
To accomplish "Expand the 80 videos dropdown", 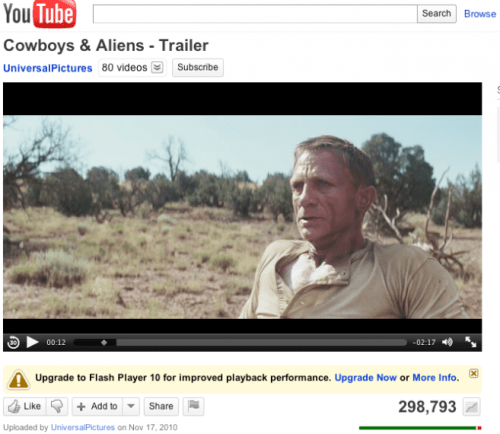I will pyautogui.click(x=157, y=67).
